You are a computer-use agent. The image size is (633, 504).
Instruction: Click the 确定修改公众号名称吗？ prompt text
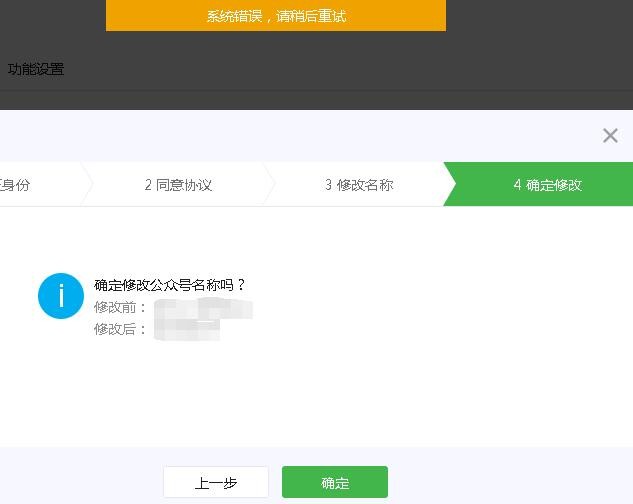170,285
